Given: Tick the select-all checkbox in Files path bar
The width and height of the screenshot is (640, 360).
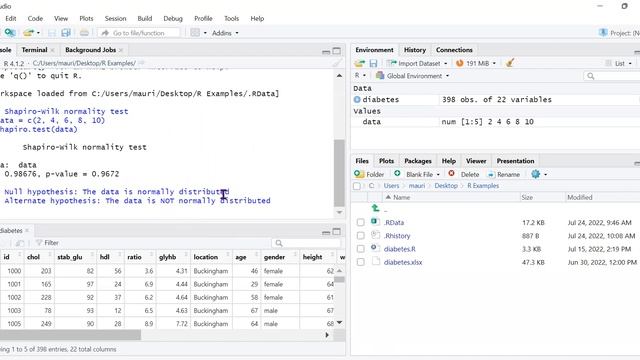Looking at the screenshot, I should pos(357,186).
